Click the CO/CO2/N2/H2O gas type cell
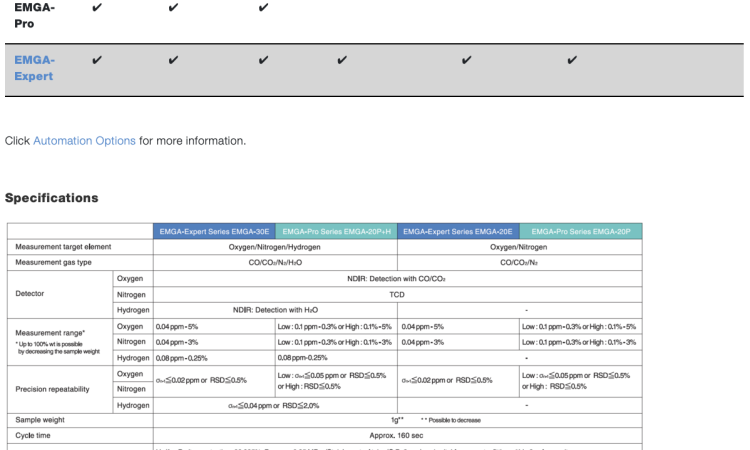The height and width of the screenshot is (450, 750). [275, 263]
